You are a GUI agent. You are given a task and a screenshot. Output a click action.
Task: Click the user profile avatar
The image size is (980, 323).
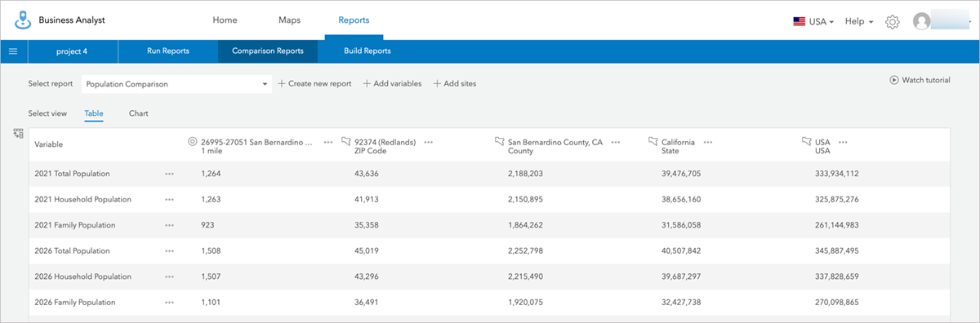click(x=922, y=21)
